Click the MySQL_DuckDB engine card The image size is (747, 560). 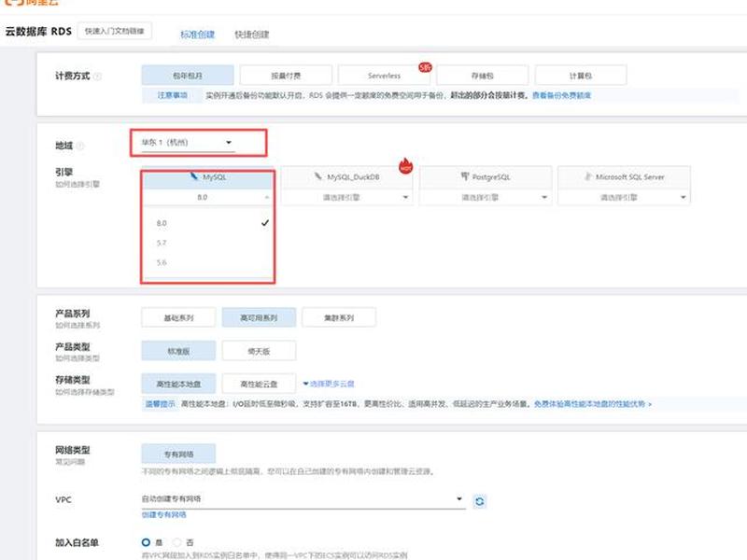[346, 176]
